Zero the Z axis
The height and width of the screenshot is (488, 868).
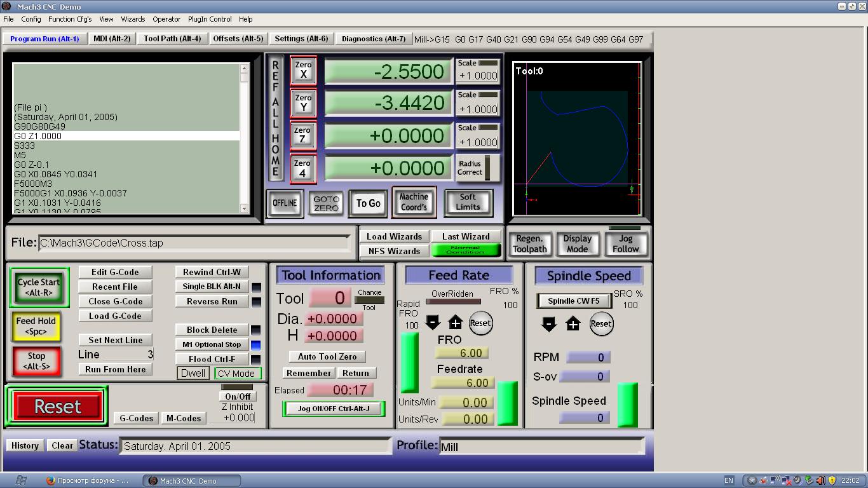coord(303,135)
